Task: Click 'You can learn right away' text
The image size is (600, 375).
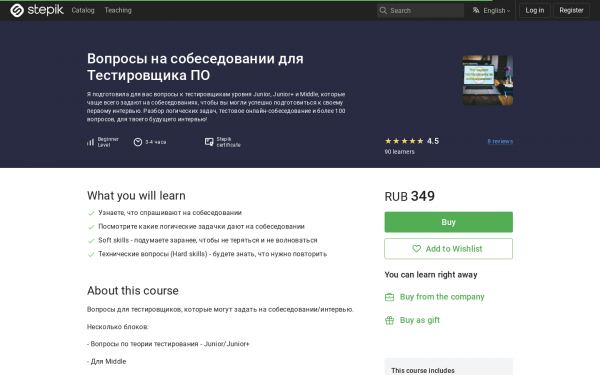Action: point(431,275)
